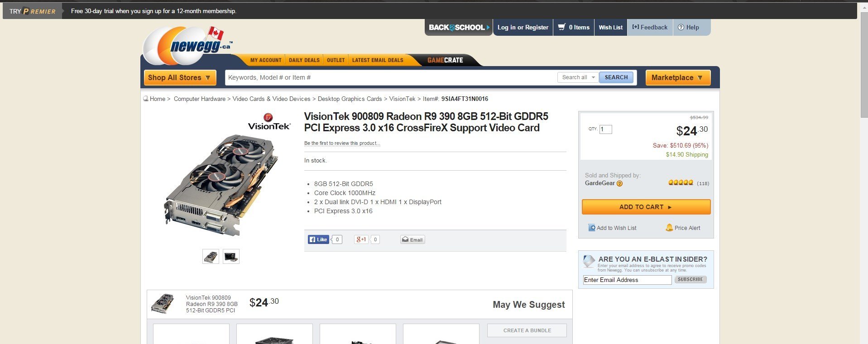Image resolution: width=868 pixels, height=344 pixels.
Task: Click the Enter Email Address field
Action: [627, 280]
